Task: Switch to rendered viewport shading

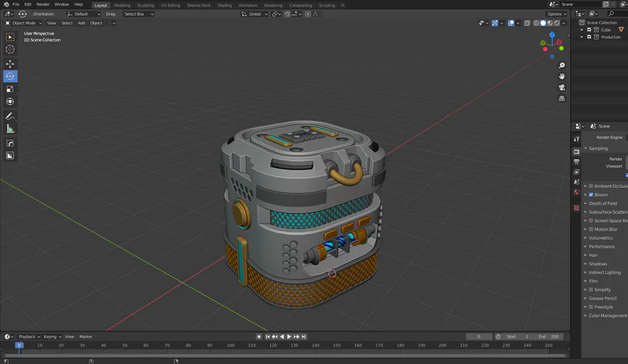Action: (557, 23)
